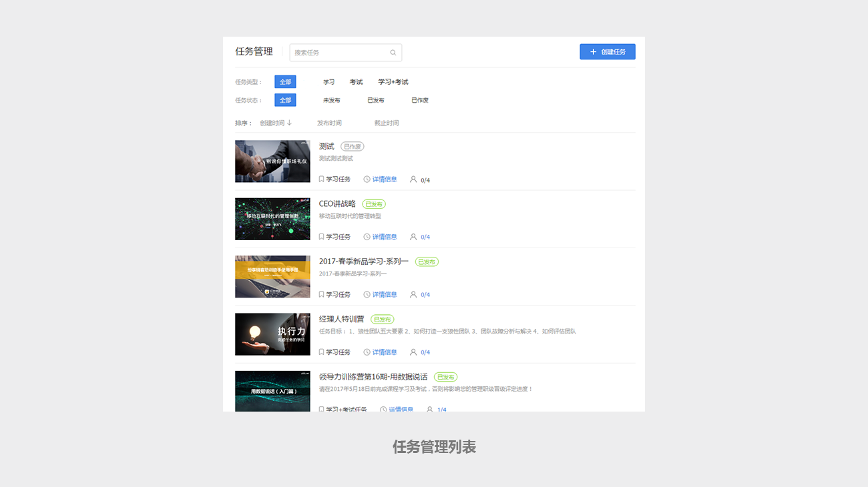Click person icon for 2017-春季新品学习 task
Viewport: 868px width, 487px height.
click(413, 294)
